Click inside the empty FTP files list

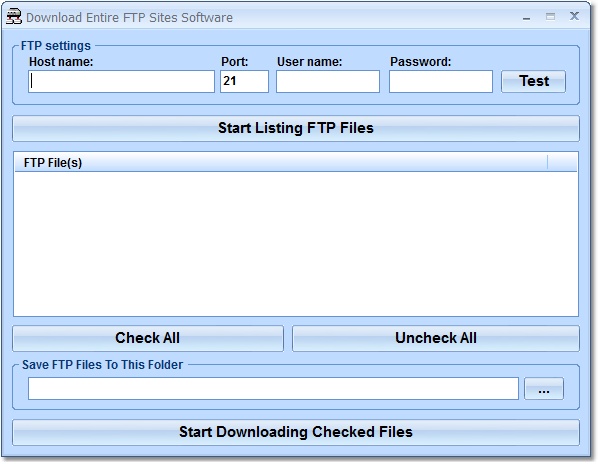point(296,244)
